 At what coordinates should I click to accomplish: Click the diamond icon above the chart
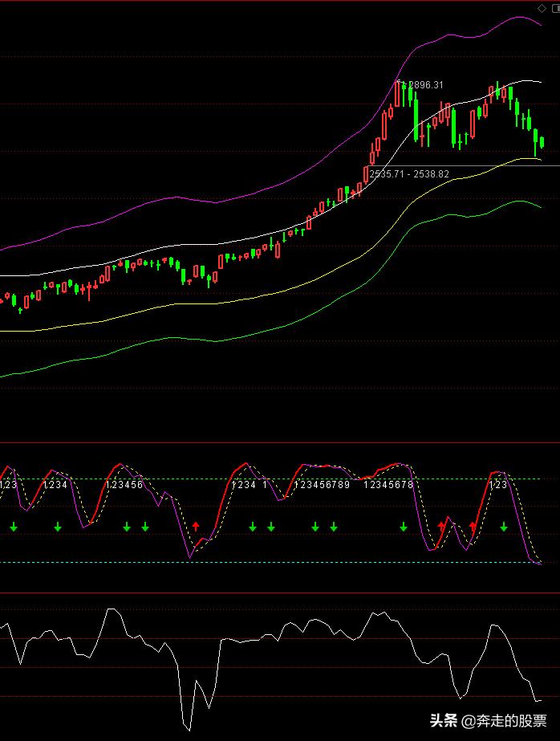[542, 9]
